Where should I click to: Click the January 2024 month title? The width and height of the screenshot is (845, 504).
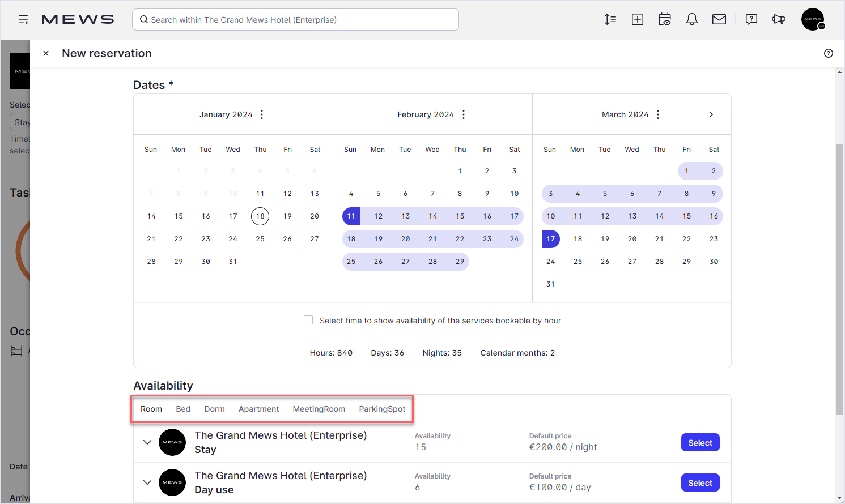click(x=226, y=114)
